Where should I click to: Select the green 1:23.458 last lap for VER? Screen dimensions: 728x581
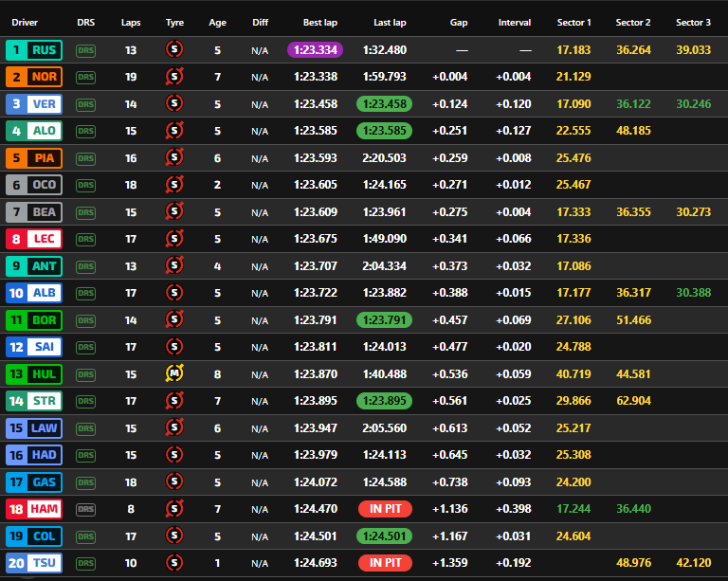pos(384,104)
